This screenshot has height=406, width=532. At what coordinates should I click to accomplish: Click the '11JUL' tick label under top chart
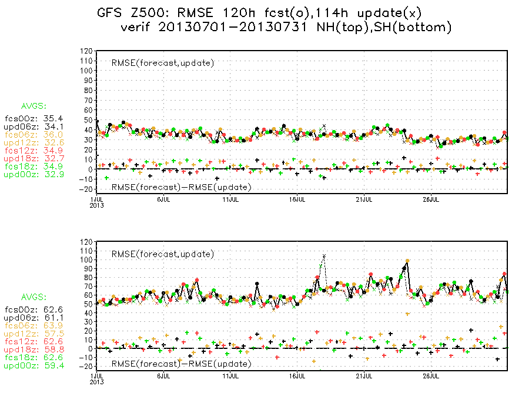[x=230, y=200]
